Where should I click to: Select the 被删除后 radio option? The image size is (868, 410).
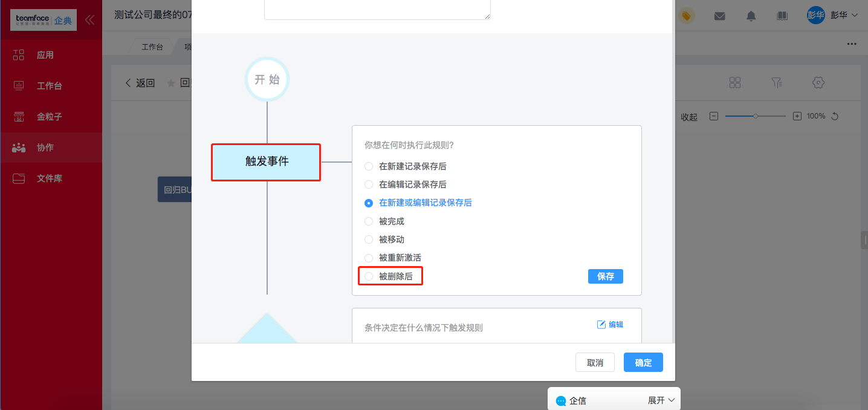coord(369,276)
